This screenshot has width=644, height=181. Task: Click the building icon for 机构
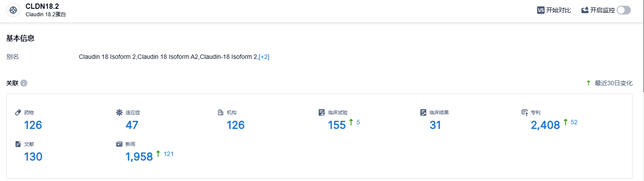221,112
